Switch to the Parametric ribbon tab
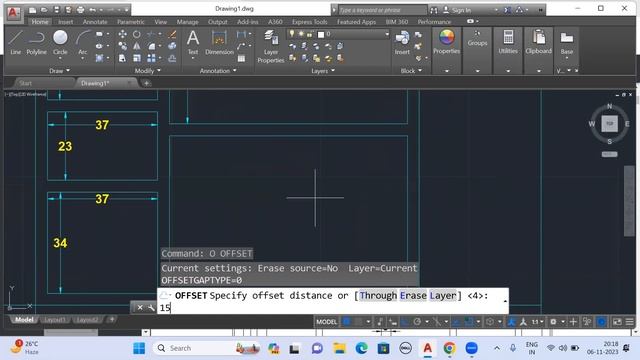Image resolution: width=640 pixels, height=360 pixels. pyautogui.click(x=130, y=22)
